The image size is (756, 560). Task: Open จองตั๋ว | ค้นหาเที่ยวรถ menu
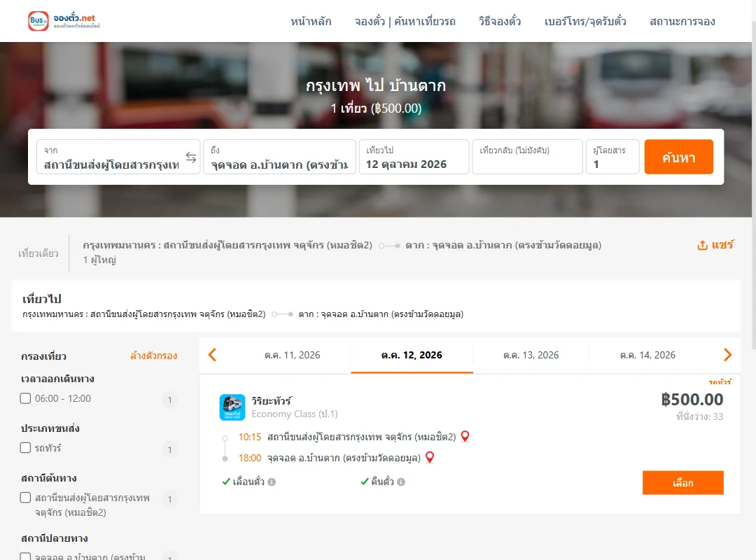point(405,21)
